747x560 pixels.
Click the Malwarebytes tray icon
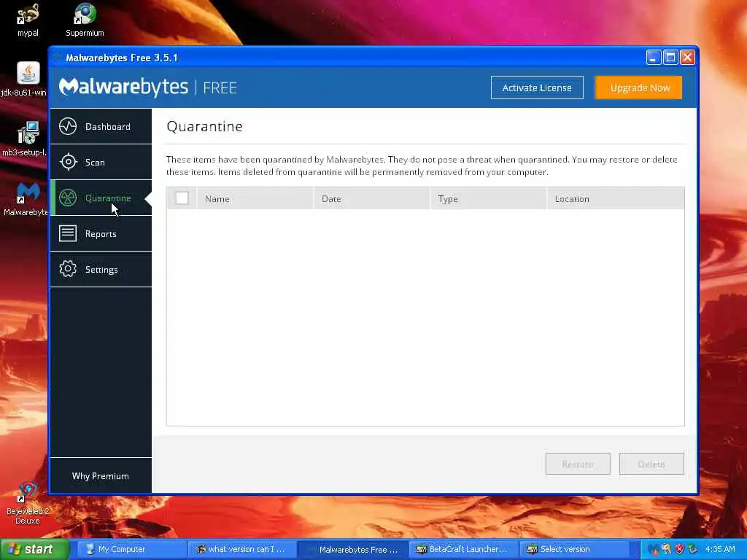tap(653, 550)
